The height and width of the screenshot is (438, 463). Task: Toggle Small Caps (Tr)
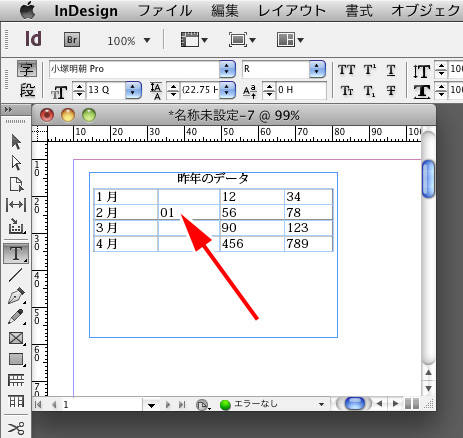click(x=347, y=91)
